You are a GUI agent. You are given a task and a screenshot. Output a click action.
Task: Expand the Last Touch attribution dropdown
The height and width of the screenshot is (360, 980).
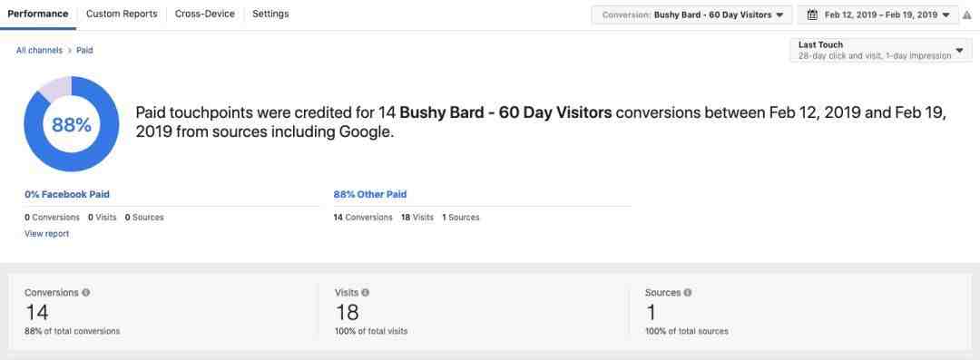(x=881, y=50)
